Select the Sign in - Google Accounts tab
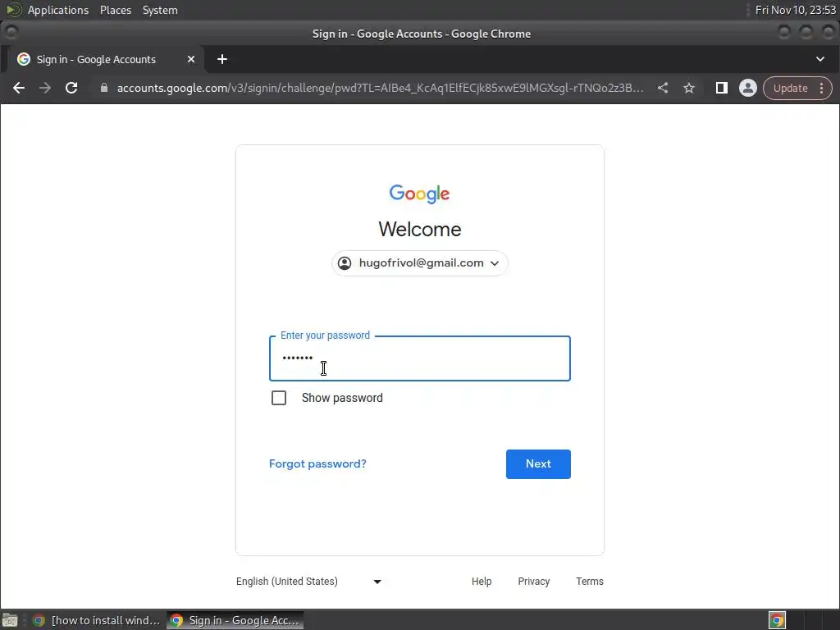 coord(106,59)
